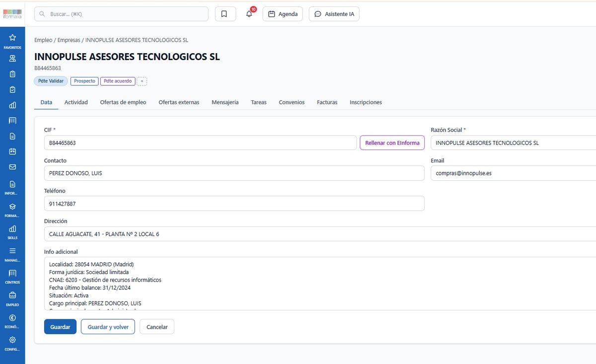Open the Facturas tab
The height and width of the screenshot is (364, 596).
327,102
